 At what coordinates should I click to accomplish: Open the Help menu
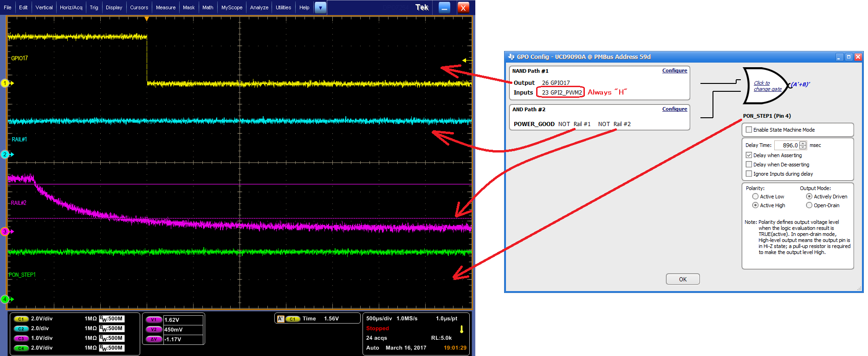pos(304,7)
